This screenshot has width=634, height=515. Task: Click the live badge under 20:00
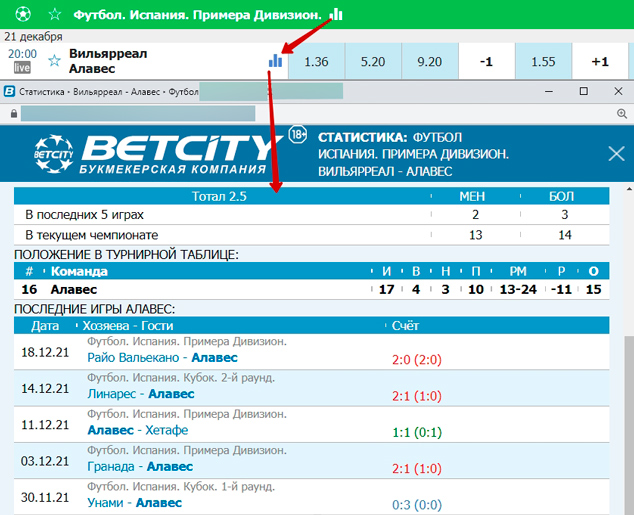click(22, 68)
